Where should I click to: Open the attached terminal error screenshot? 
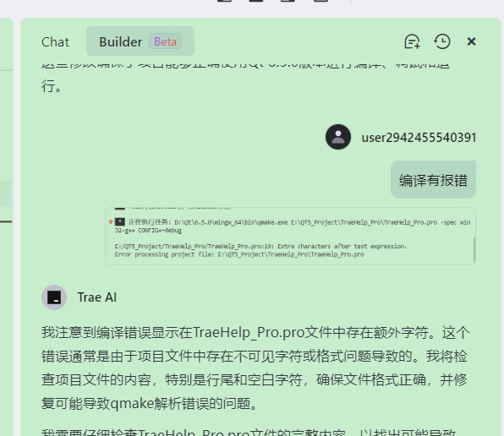point(290,236)
